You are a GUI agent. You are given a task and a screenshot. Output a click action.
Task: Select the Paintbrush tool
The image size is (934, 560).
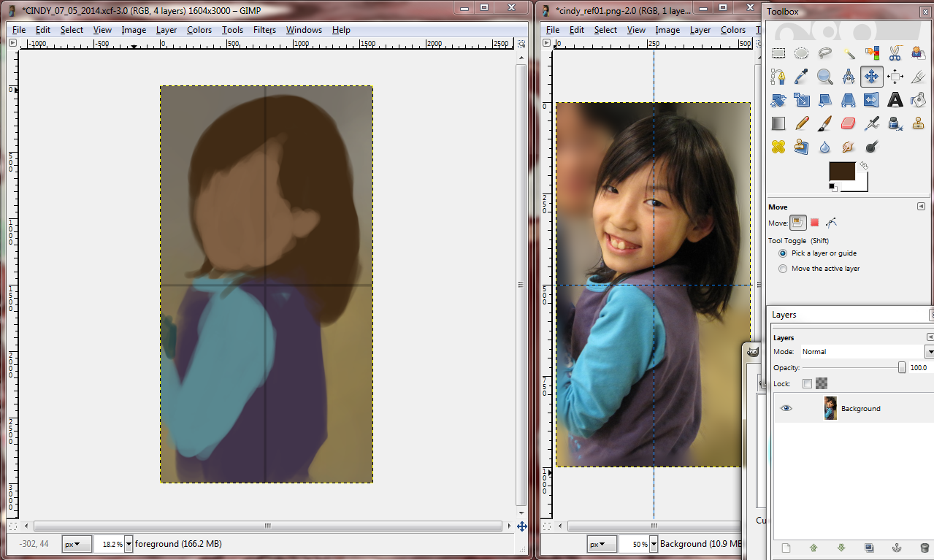point(824,123)
